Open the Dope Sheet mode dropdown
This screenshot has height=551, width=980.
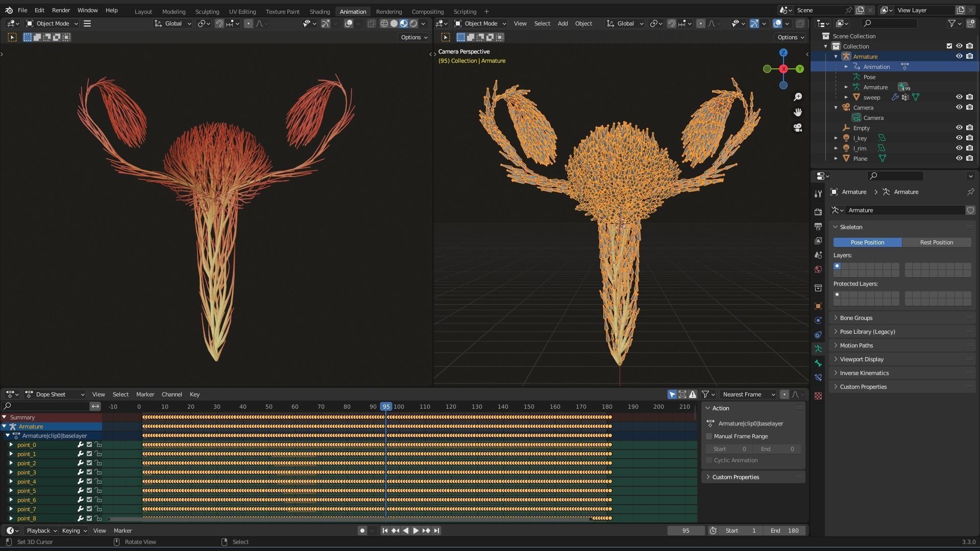(x=55, y=394)
